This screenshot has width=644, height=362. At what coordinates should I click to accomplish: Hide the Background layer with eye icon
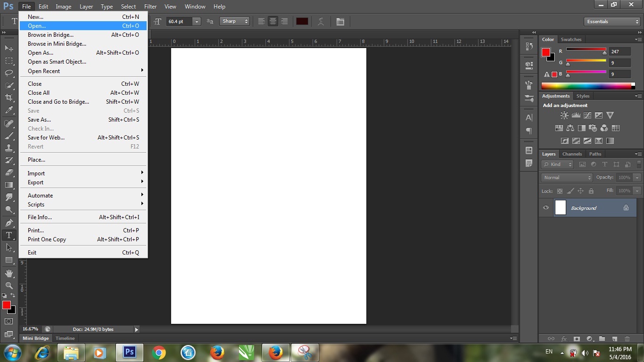546,208
